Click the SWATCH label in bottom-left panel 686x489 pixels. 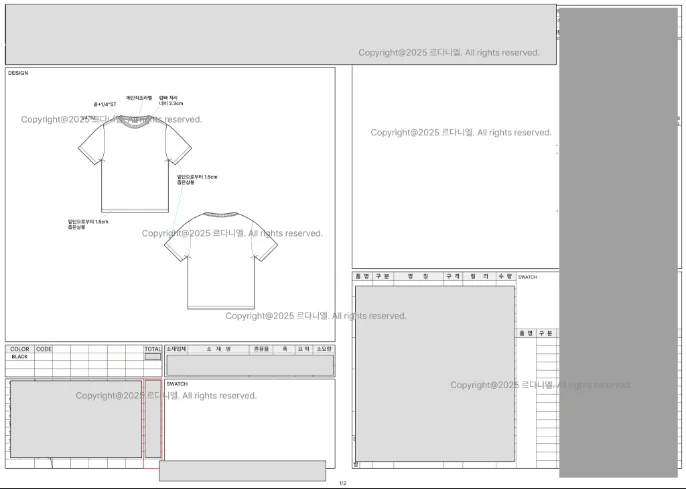tap(177, 383)
